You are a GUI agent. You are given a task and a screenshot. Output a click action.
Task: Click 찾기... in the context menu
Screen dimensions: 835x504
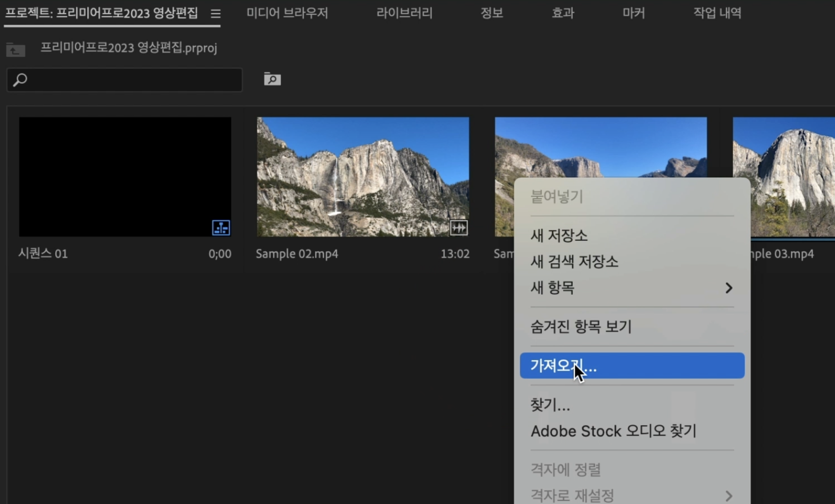(x=550, y=405)
